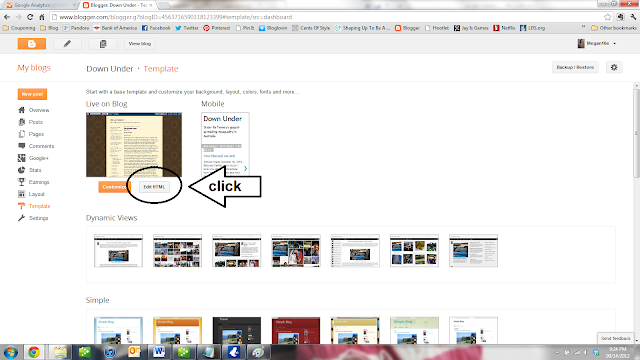Open Stats in the sidebar menu

click(x=35, y=170)
